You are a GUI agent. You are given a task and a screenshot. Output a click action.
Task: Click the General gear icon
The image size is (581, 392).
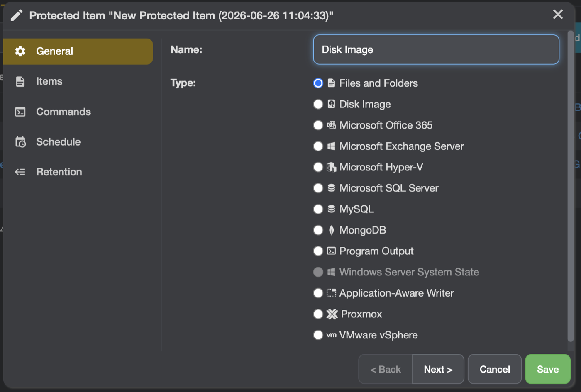click(x=20, y=51)
